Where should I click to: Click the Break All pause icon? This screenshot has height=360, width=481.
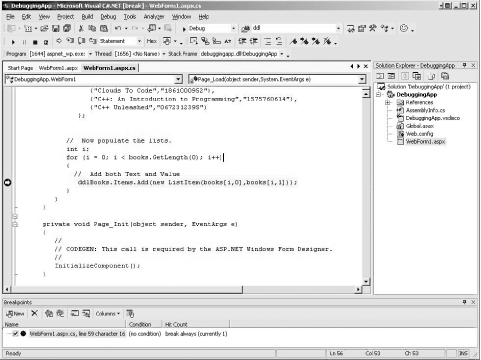pos(24,42)
